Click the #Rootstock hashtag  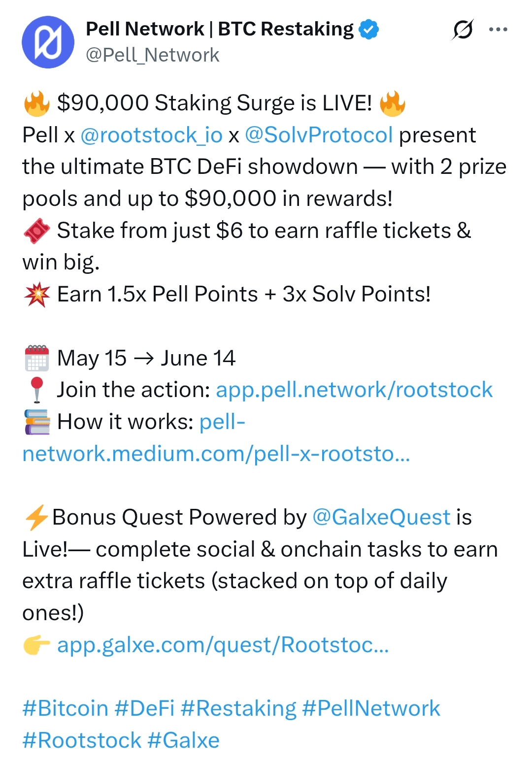point(82,740)
